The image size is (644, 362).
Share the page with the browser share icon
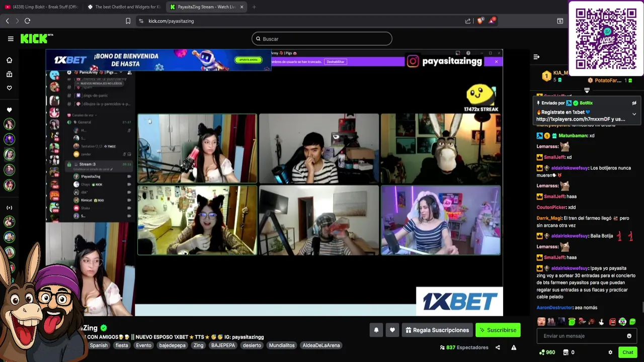pyautogui.click(x=468, y=21)
